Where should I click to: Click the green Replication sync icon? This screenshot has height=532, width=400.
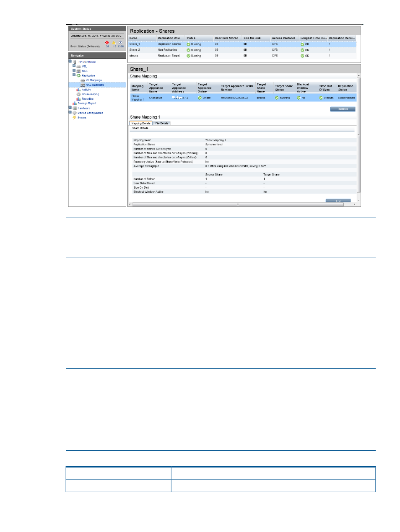tap(78, 75)
